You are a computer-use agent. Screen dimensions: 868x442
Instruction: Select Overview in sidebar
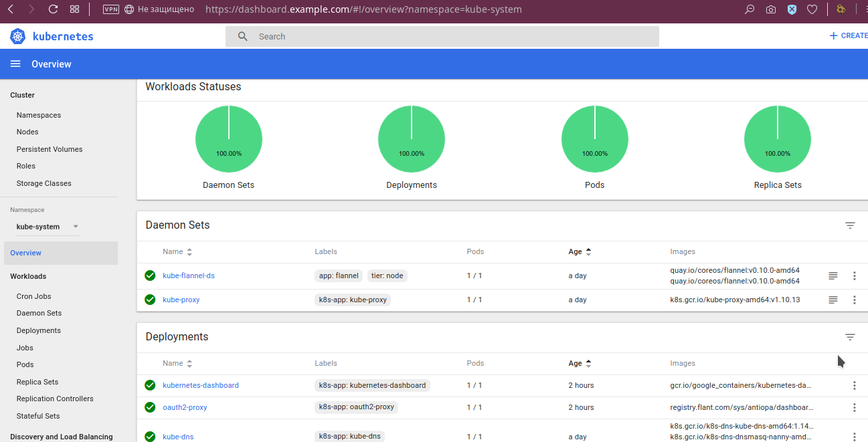click(x=60, y=253)
